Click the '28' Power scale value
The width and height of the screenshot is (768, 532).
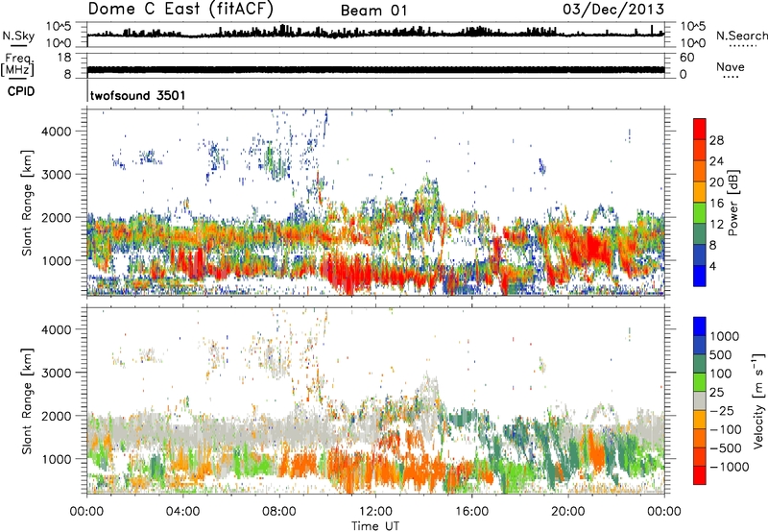point(716,140)
